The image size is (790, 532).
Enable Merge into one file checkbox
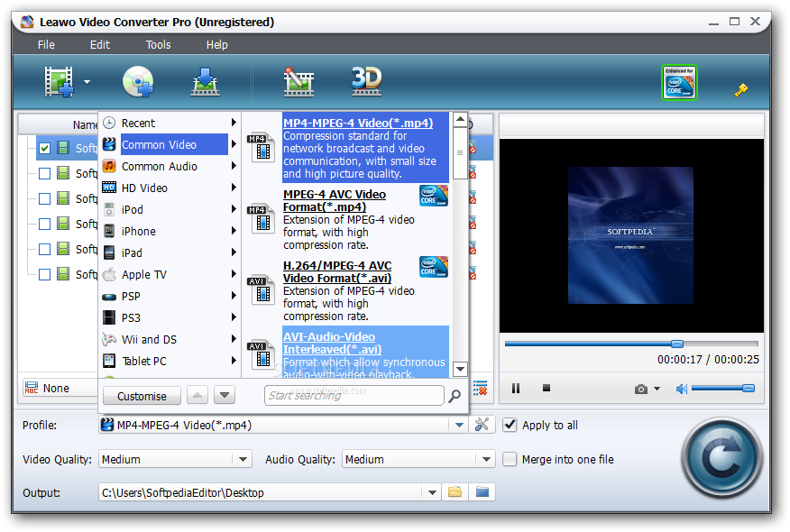(x=510, y=459)
